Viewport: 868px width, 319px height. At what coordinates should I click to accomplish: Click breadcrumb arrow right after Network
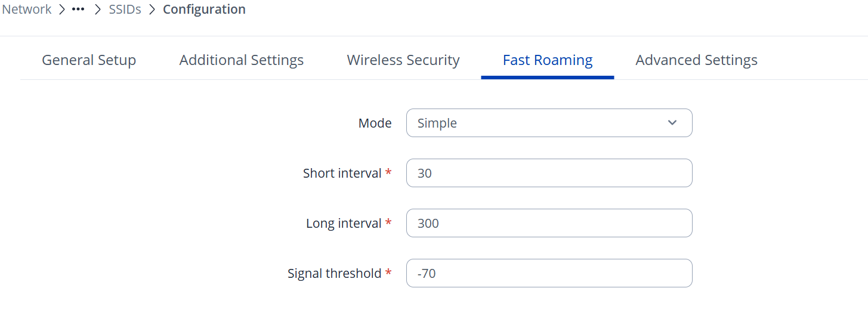pos(61,10)
